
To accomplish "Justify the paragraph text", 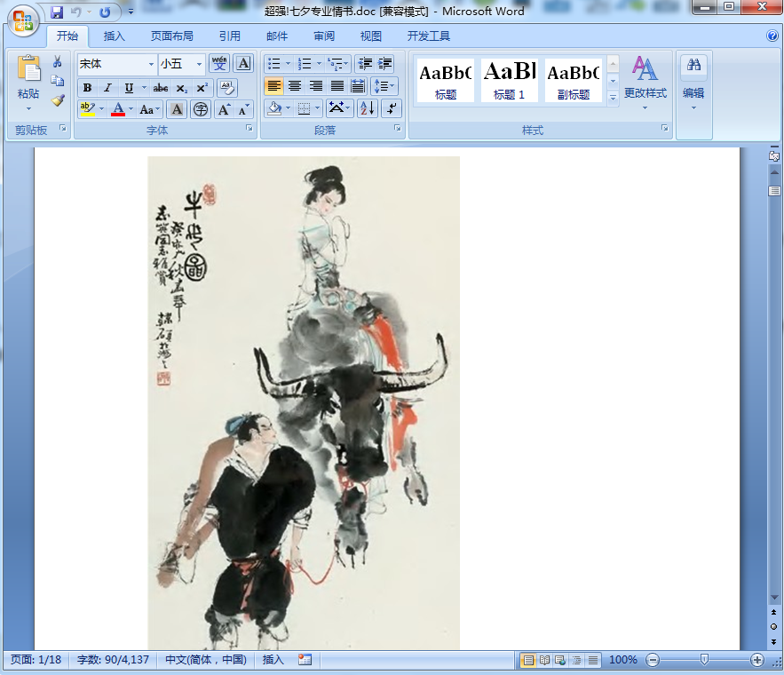I will pos(337,86).
